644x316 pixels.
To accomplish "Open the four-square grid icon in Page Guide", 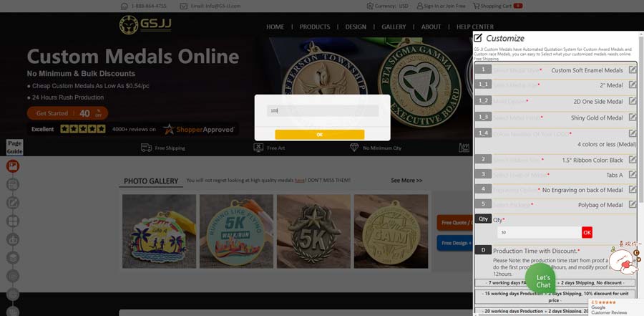I will tap(13, 221).
